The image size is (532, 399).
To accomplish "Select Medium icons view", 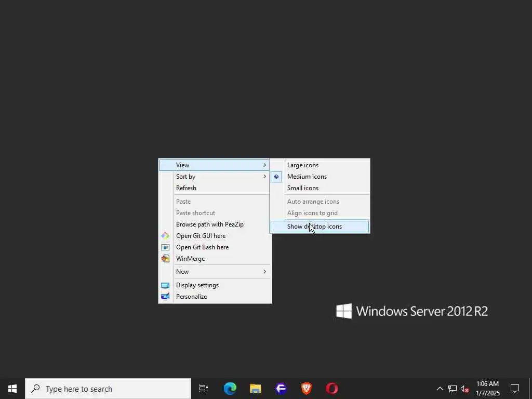I will pos(320,177).
